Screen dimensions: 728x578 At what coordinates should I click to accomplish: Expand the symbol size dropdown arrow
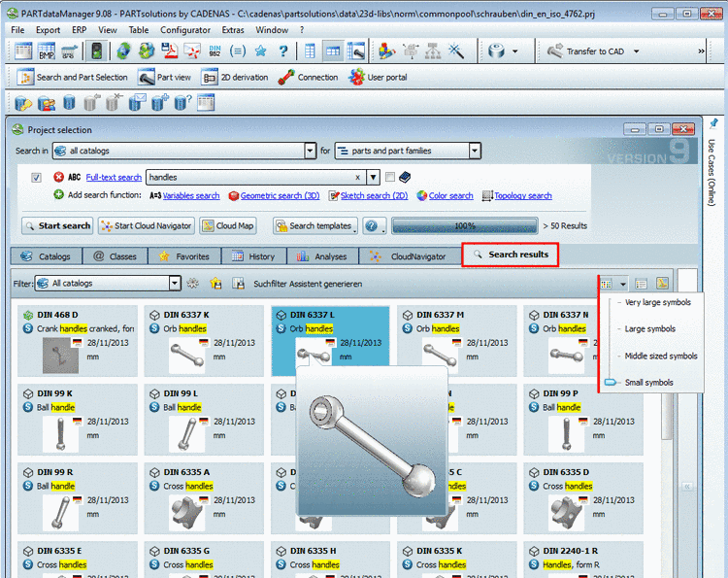click(622, 284)
